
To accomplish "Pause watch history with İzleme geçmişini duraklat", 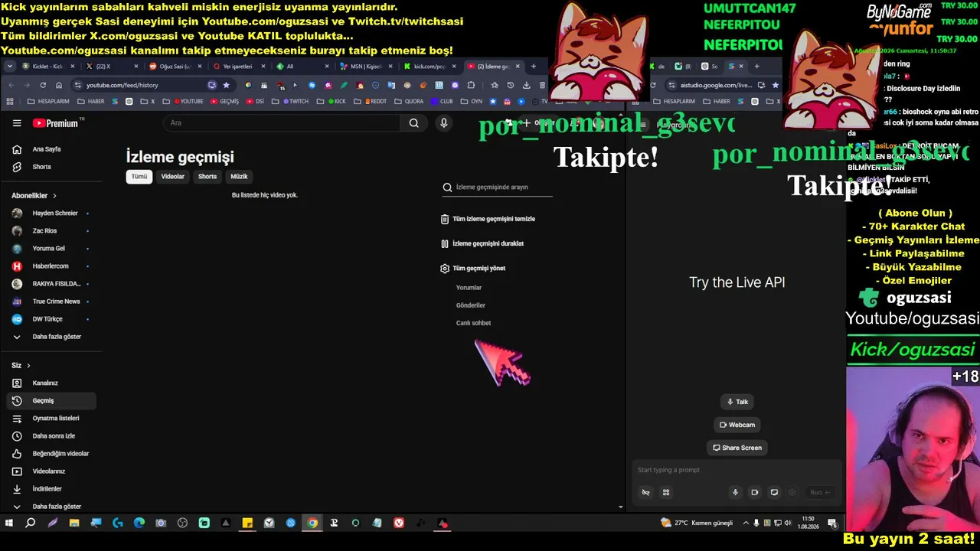I will (x=482, y=244).
